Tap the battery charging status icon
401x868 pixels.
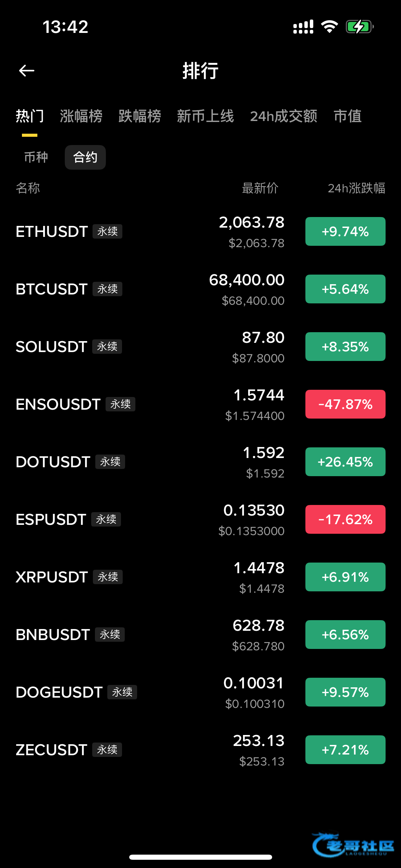tap(359, 27)
